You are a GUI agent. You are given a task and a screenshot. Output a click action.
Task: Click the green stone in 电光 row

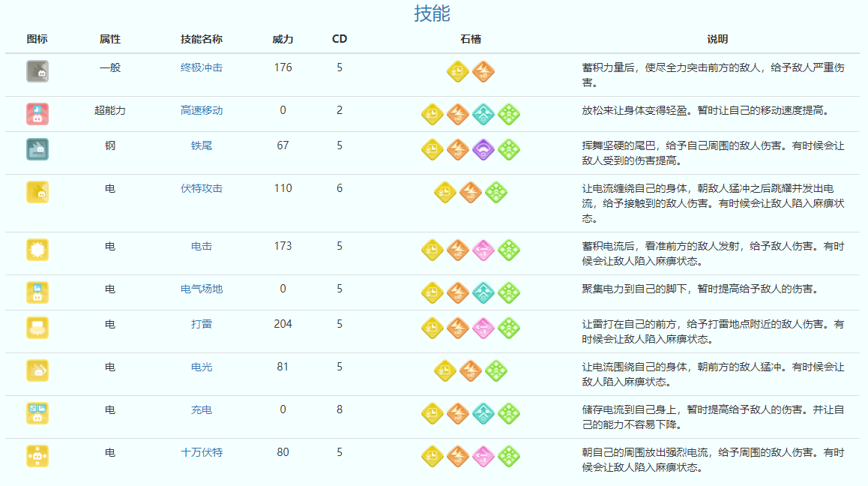coord(496,370)
